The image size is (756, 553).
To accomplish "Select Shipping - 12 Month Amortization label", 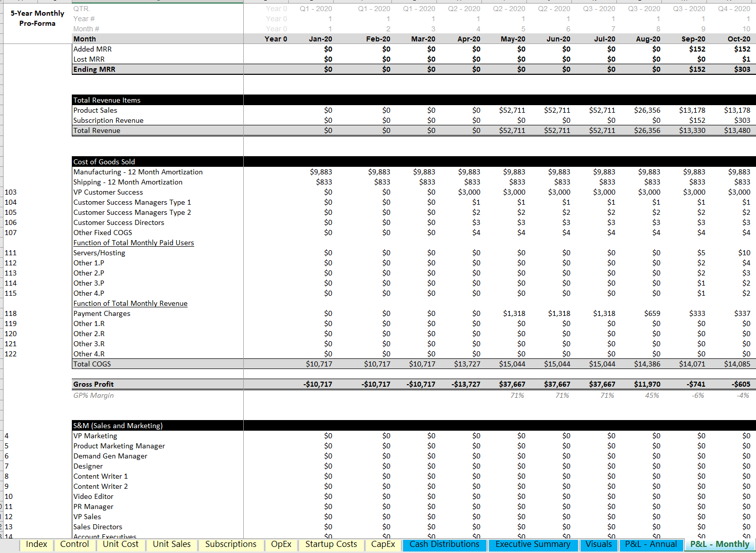I will click(128, 182).
